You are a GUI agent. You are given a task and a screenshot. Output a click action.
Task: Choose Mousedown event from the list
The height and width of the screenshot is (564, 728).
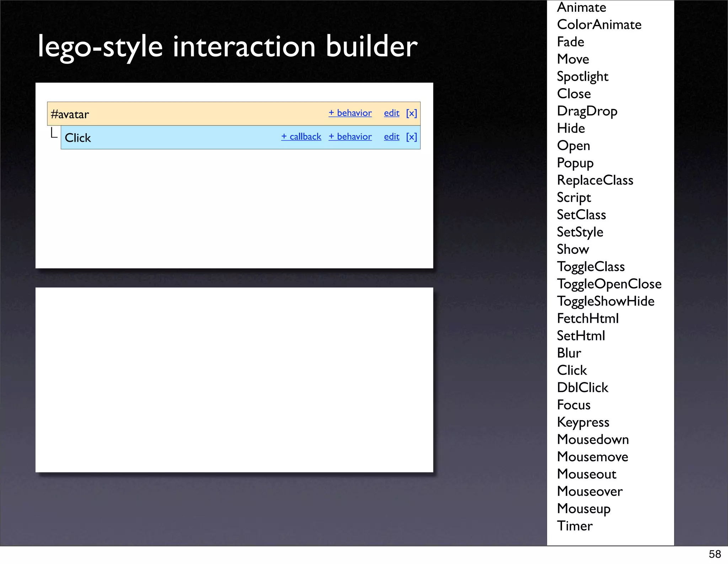pyautogui.click(x=593, y=440)
